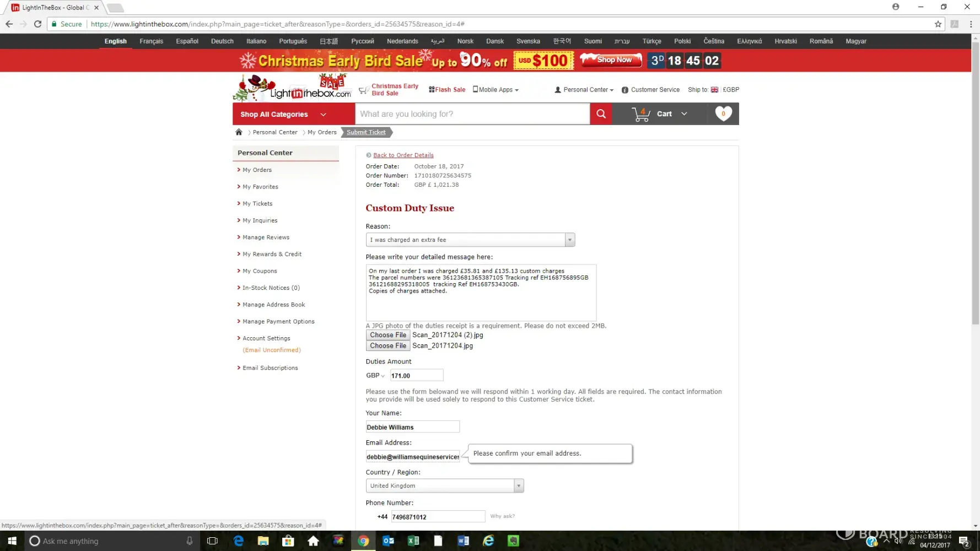Click the Why ask? link
Viewport: 980px width, 551px height.
click(x=503, y=516)
